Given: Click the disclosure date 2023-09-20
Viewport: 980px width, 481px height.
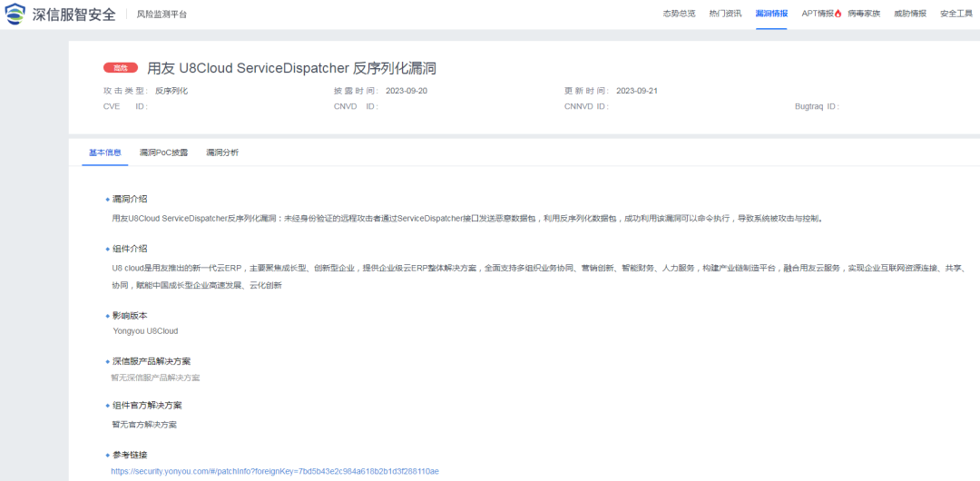Looking at the screenshot, I should pyautogui.click(x=407, y=91).
